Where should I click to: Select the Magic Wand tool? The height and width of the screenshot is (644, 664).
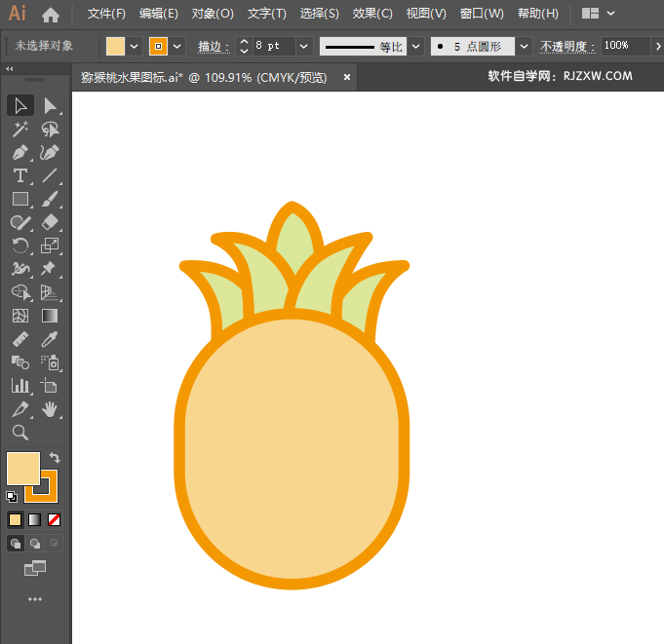click(20, 129)
